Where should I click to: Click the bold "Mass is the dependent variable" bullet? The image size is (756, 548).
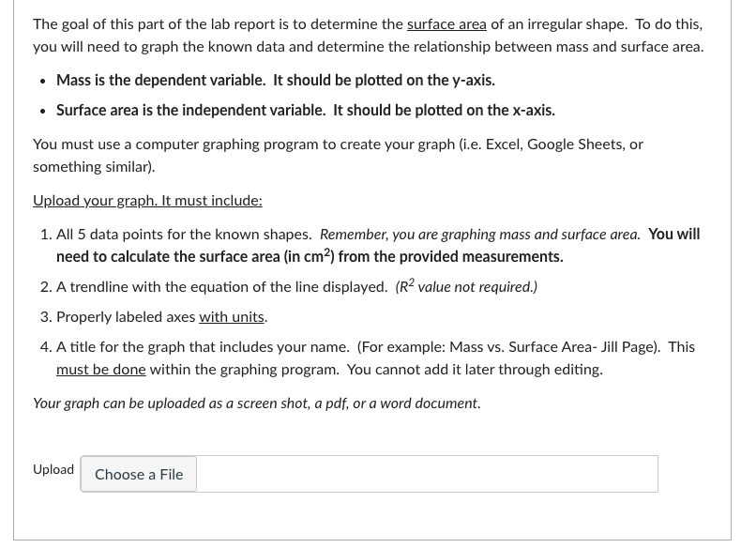[x=275, y=80]
